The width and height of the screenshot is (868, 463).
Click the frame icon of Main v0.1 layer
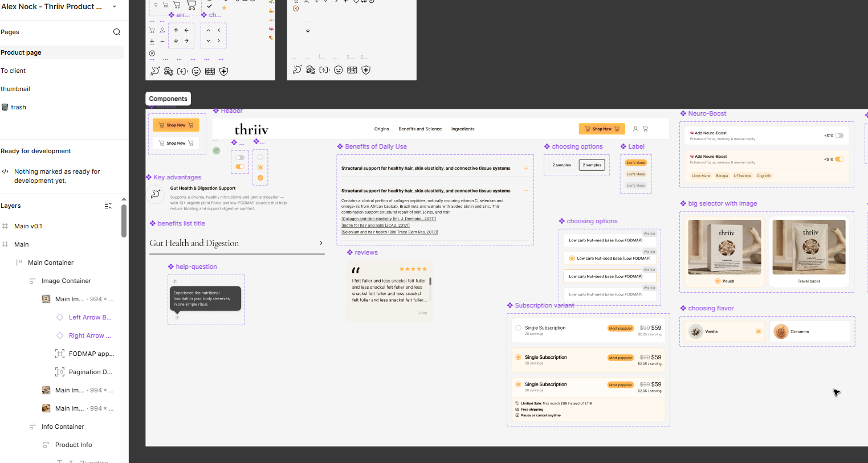(5, 226)
